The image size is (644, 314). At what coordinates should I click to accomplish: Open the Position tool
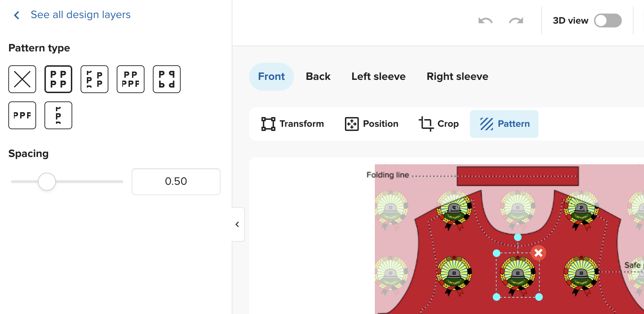(x=372, y=124)
